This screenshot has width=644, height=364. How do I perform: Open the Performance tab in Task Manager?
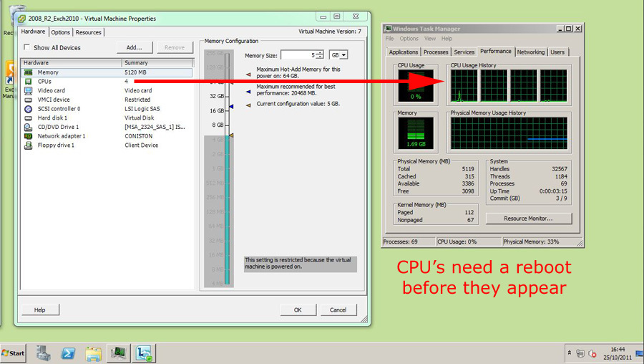(x=496, y=52)
